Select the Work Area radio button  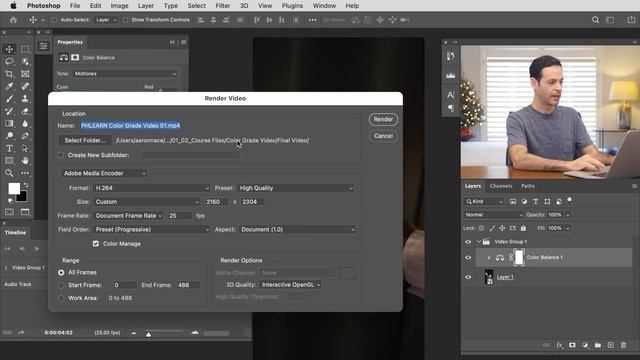(61, 298)
